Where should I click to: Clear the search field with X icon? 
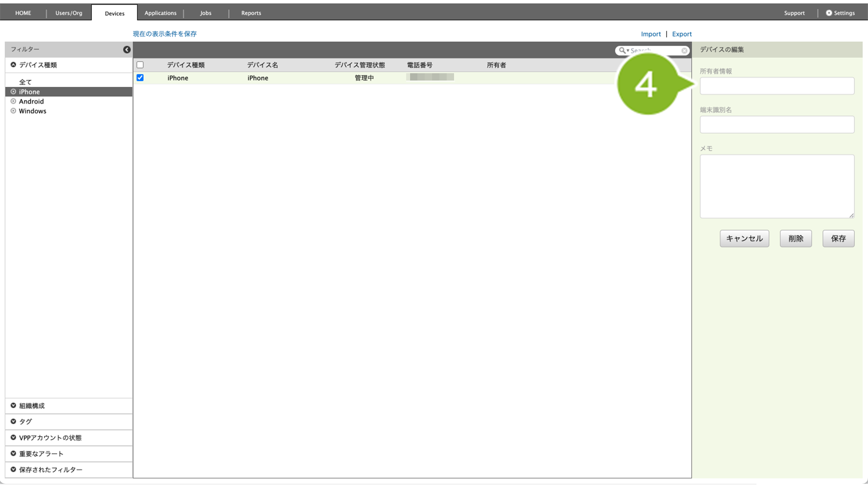click(x=684, y=51)
